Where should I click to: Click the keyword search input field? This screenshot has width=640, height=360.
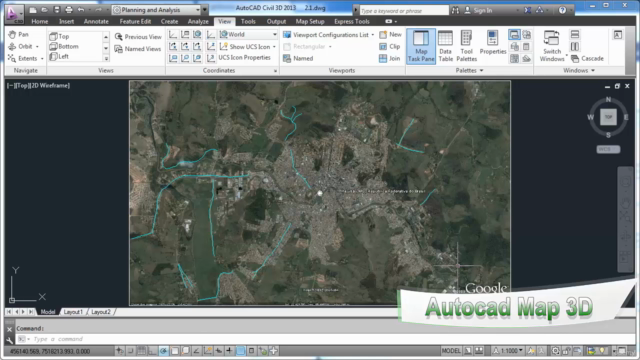(x=404, y=11)
